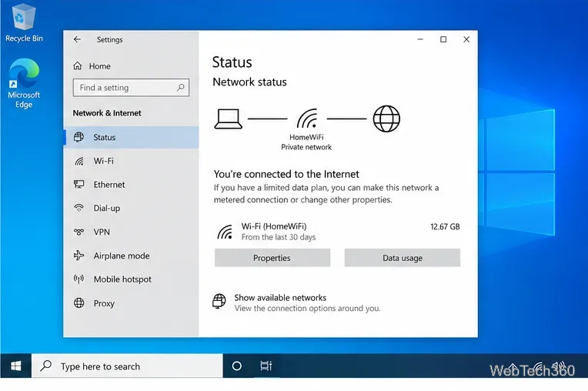Focus the Find a setting search box
Viewport: 588px width, 391px height.
131,87
